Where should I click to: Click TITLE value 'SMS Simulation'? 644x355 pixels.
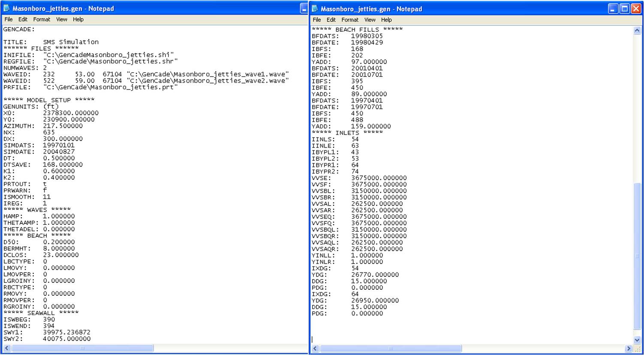coord(71,42)
